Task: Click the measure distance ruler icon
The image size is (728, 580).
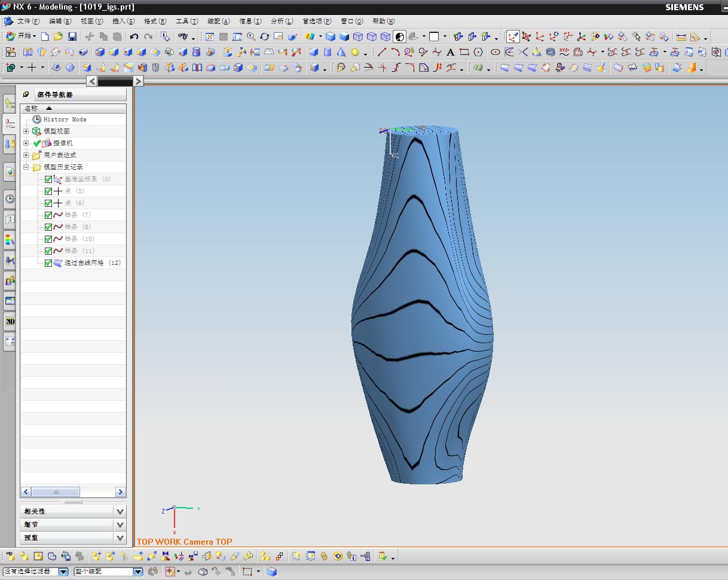Action: coord(681,36)
